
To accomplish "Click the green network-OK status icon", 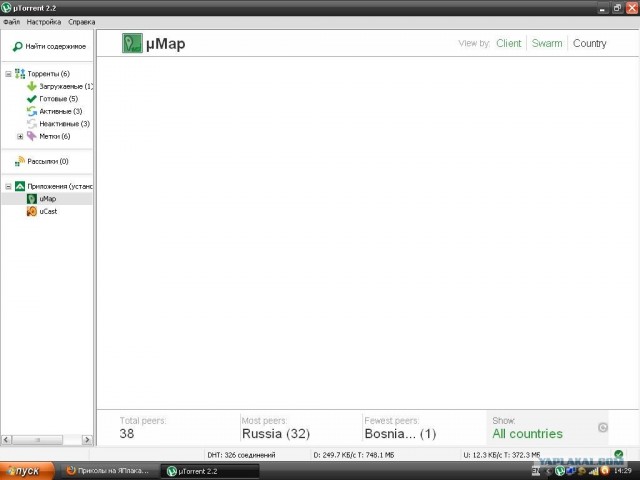I will point(619,454).
